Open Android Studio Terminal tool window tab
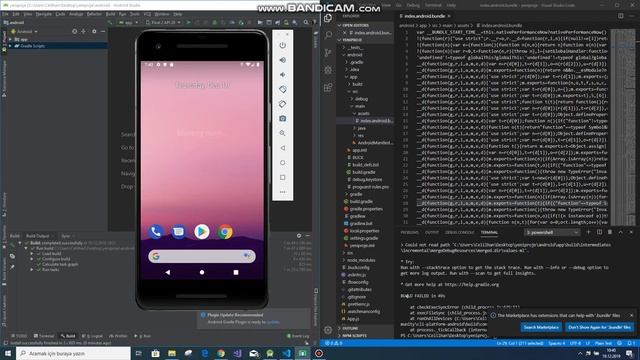This screenshot has height=360, width=640. (x=44, y=336)
